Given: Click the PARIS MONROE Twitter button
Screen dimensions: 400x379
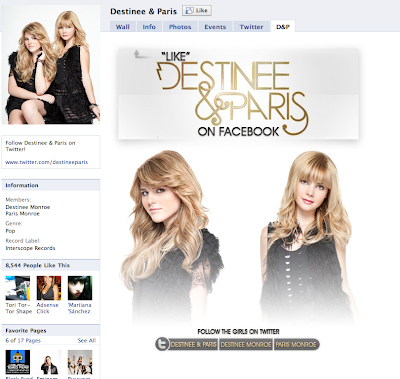Looking at the screenshot, I should 296,344.
